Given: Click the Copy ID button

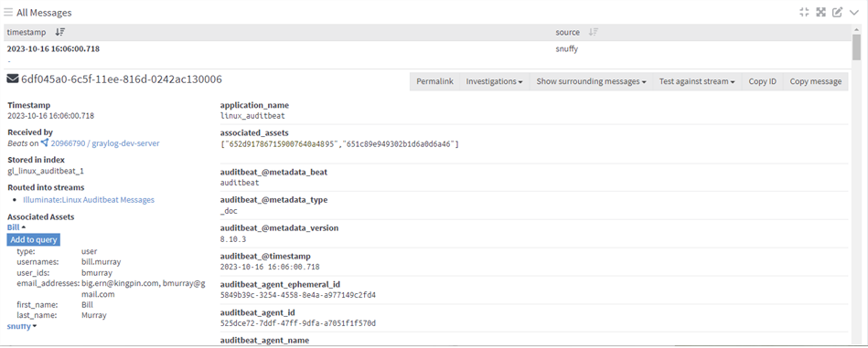Looking at the screenshot, I should pyautogui.click(x=762, y=81).
